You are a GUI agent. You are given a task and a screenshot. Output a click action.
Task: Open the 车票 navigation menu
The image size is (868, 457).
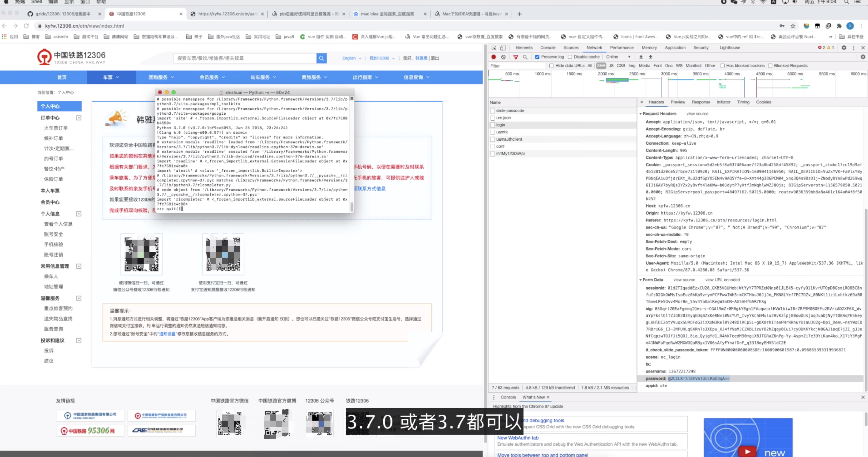click(x=111, y=78)
